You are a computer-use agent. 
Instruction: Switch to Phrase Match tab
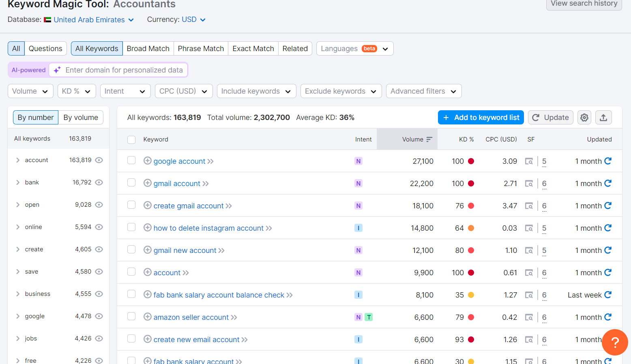201,49
